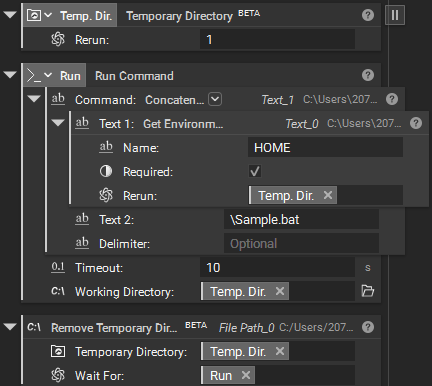Toggle the Required checkbox
The height and width of the screenshot is (386, 432).
[x=255, y=171]
